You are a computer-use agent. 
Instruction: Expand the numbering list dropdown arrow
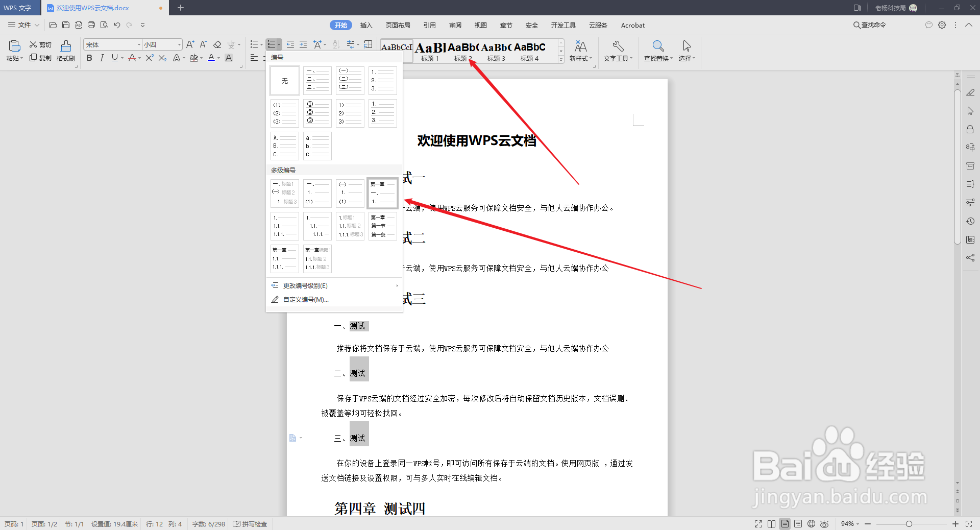[279, 45]
